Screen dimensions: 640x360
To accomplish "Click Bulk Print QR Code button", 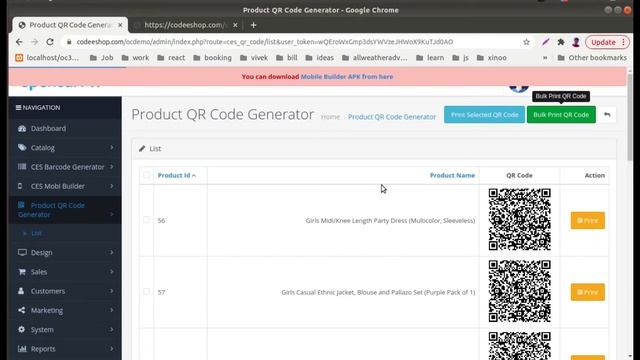I will point(561,115).
